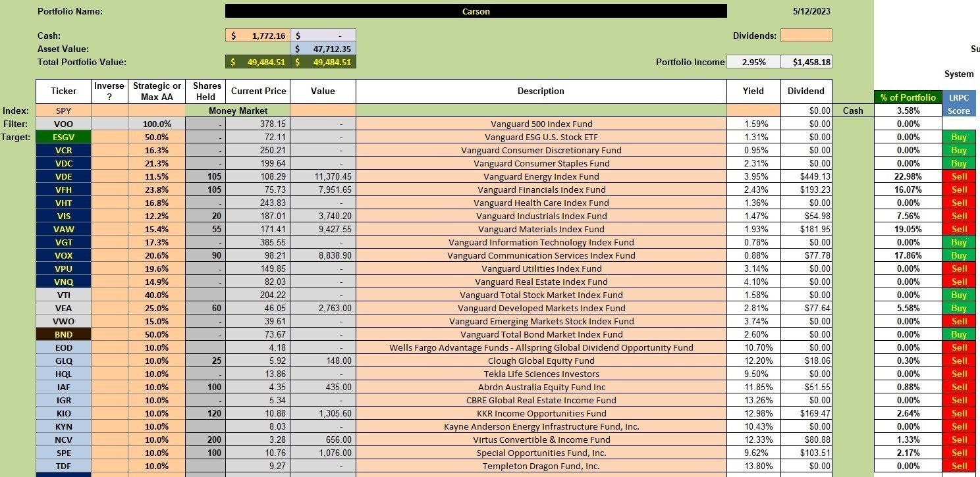The image size is (980, 477).
Task: Click the VGT current price 385.55
Action: pyautogui.click(x=258, y=242)
